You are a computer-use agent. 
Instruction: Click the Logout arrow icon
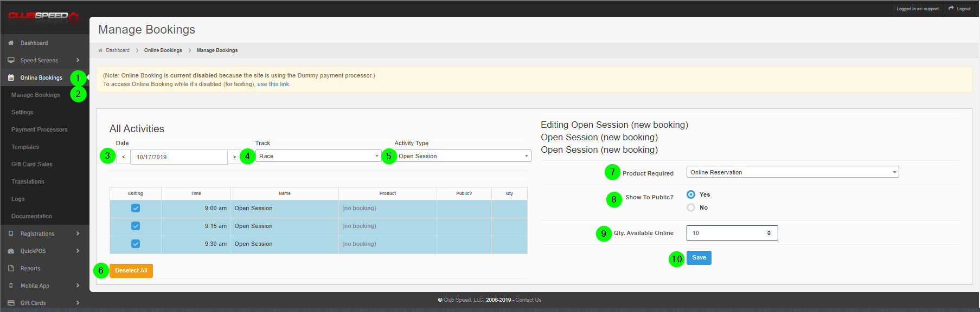pos(951,8)
